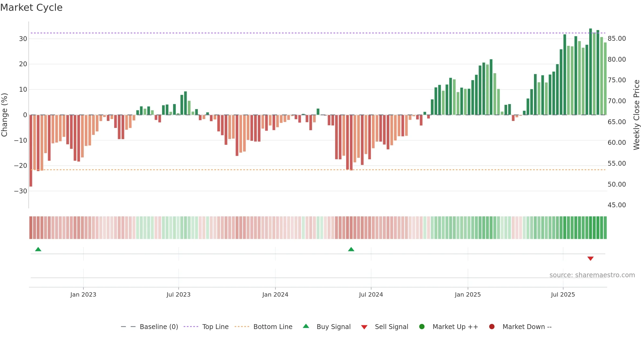Image resolution: width=644 pixels, height=362 pixels.
Task: Toggle the Market Up ++ legend entry
Action: pos(449,327)
